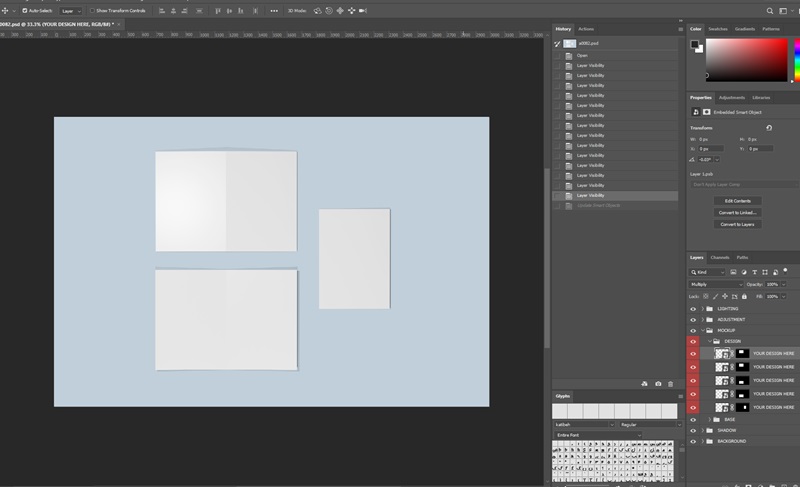
Task: Toggle visibility of the BACKGROUND group
Action: coord(693,441)
